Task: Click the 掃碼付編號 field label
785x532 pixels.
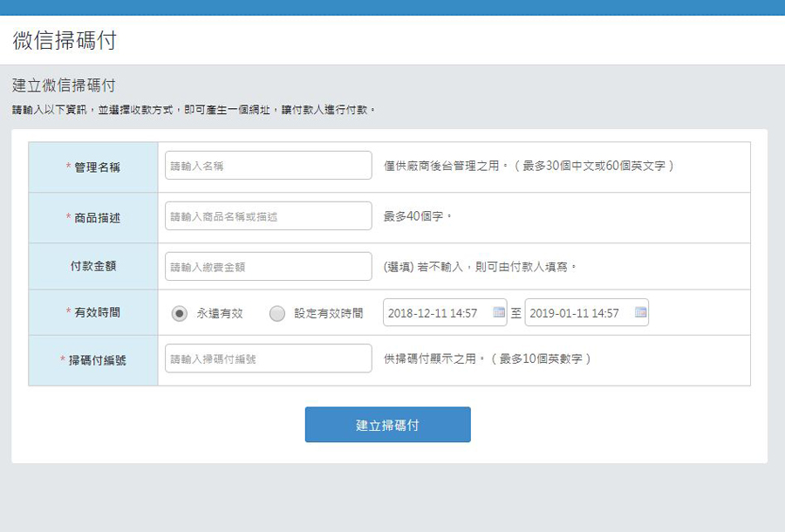Action: 97,360
